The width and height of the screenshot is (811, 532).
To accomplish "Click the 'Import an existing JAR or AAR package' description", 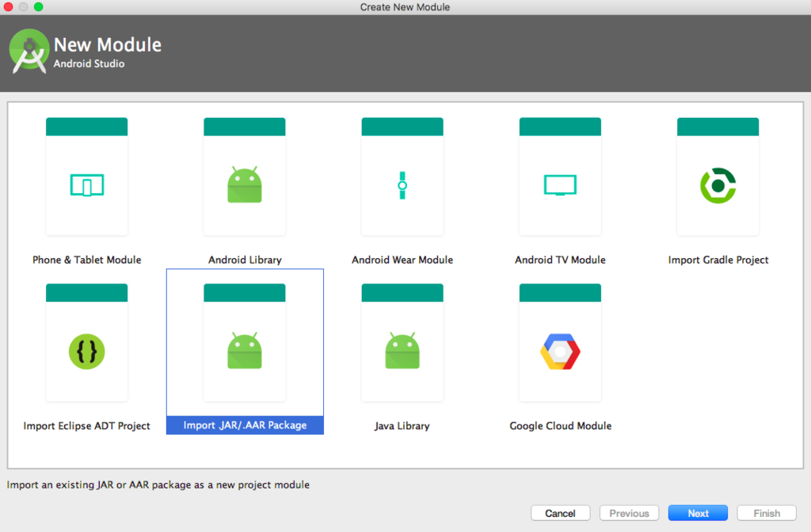I will (x=158, y=484).
